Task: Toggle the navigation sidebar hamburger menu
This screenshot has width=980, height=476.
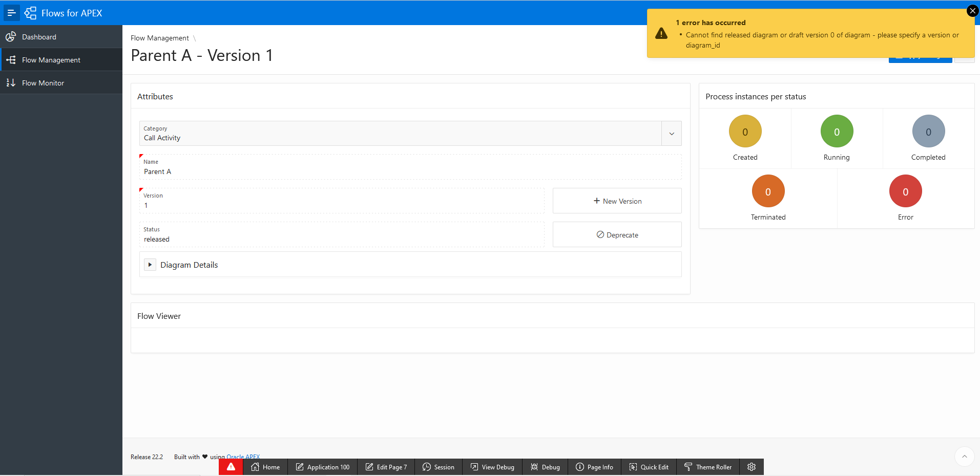Action: [x=11, y=13]
